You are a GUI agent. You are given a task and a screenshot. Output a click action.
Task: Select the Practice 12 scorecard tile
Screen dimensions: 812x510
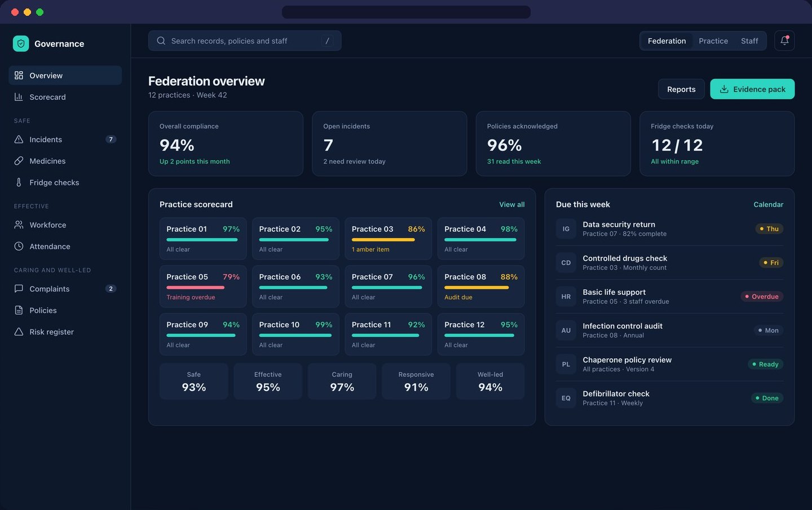[x=481, y=334]
